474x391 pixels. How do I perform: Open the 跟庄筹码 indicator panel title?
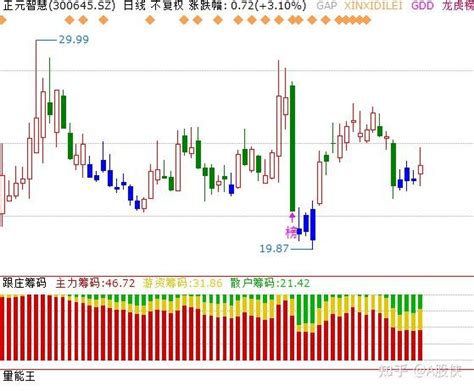pyautogui.click(x=24, y=283)
